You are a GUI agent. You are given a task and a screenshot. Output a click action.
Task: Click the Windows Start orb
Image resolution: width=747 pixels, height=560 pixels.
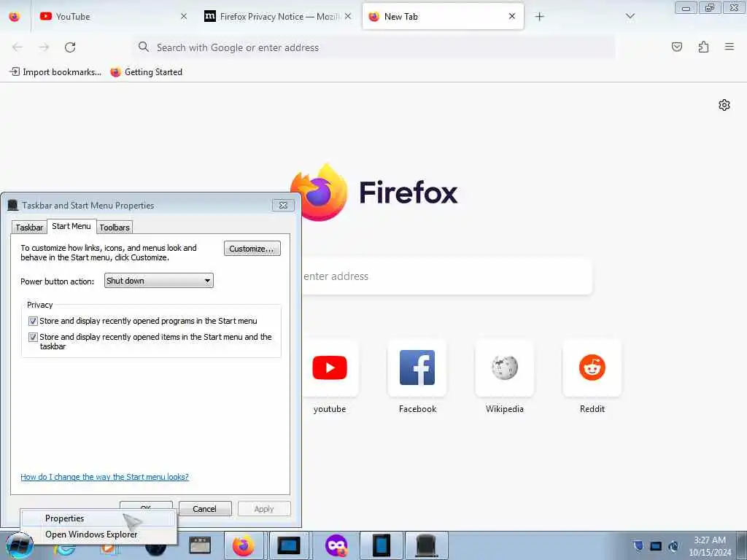(x=19, y=546)
